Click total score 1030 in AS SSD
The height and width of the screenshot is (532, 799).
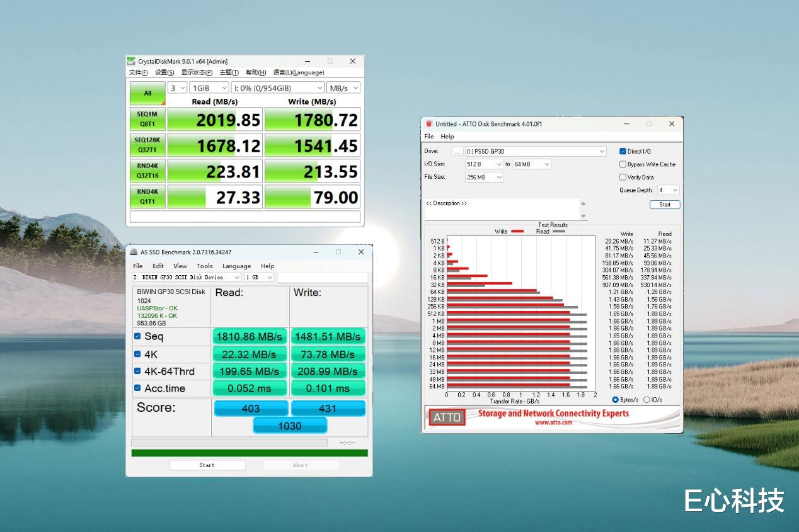[x=290, y=426]
